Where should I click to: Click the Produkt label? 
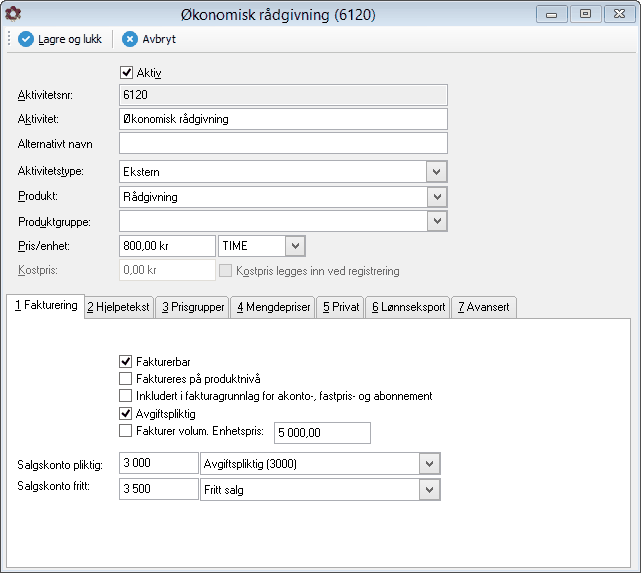click(38, 196)
